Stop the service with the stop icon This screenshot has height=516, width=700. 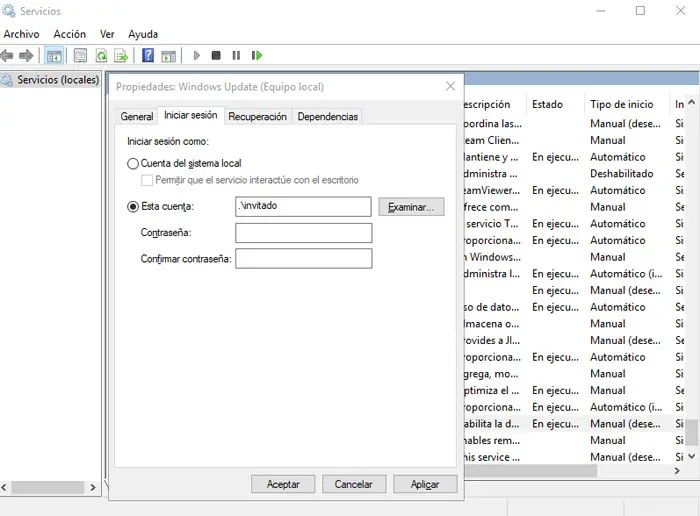pos(216,56)
